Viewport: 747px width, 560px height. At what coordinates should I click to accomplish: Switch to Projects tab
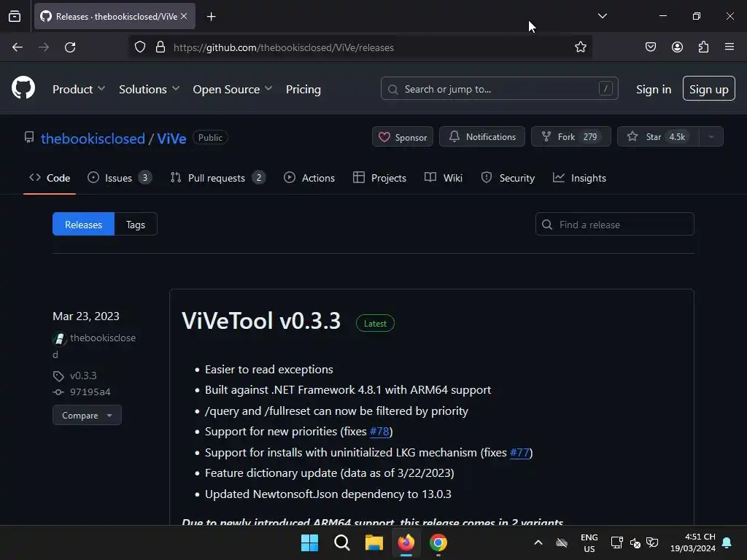[379, 178]
